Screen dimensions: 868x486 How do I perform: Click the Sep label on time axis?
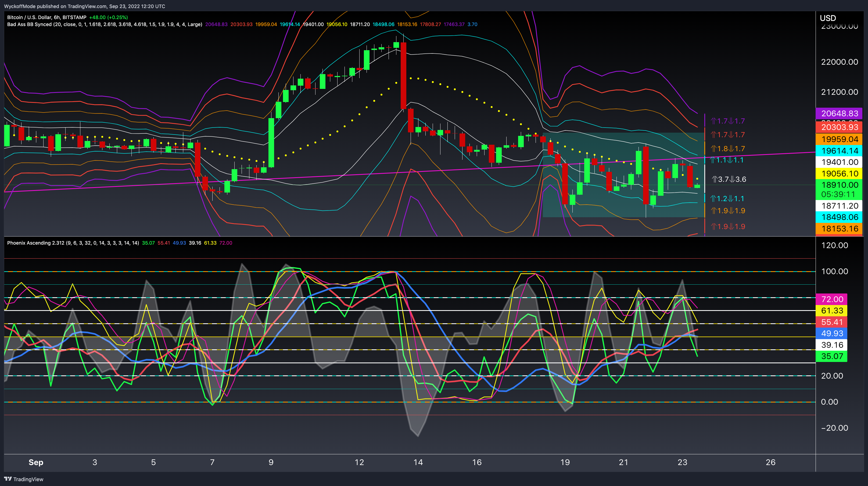tap(36, 462)
